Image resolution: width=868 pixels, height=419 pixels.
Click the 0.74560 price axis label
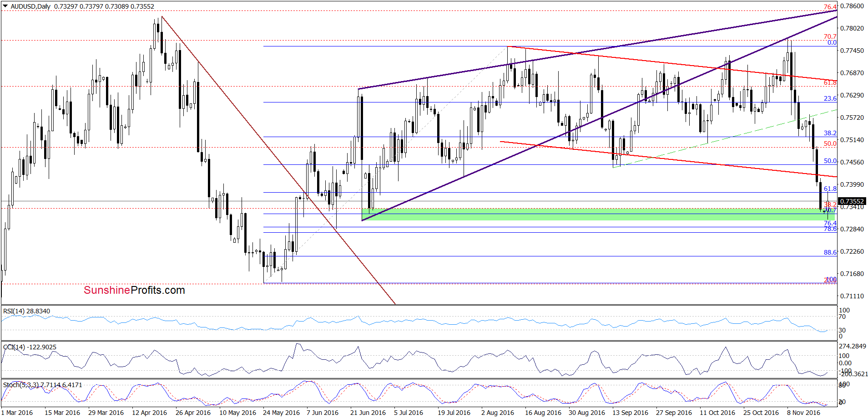point(852,162)
